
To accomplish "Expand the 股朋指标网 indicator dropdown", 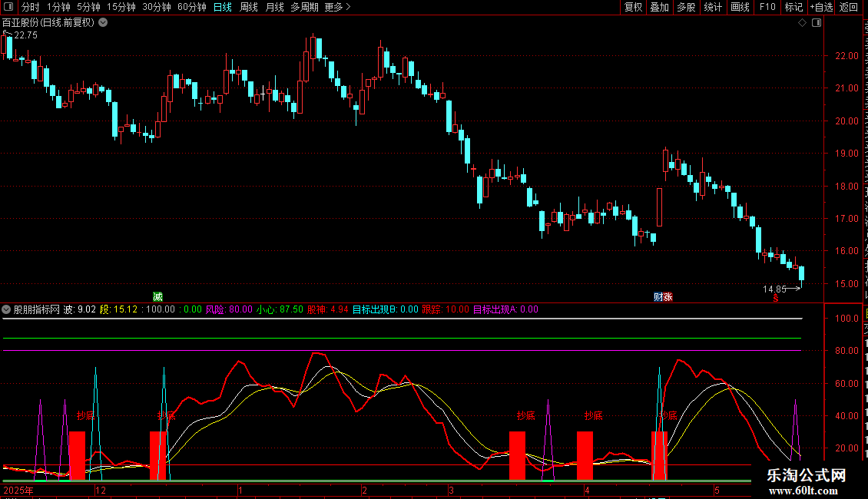I will (x=6, y=310).
